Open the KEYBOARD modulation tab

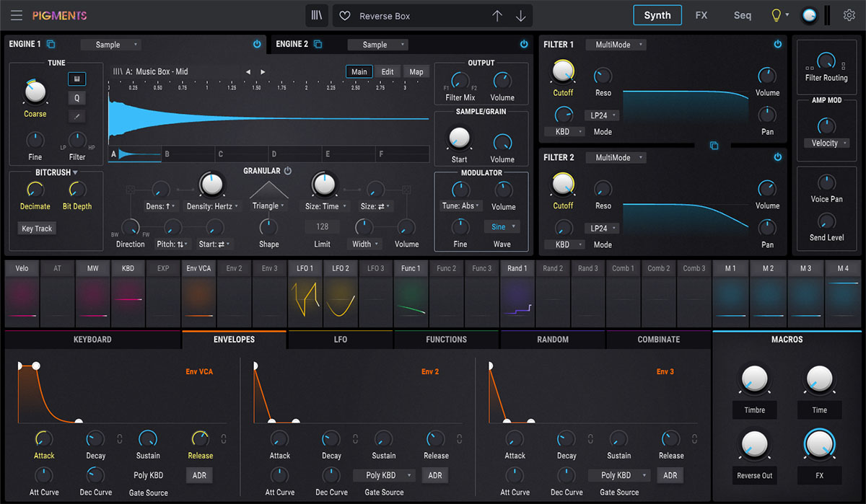[92, 339]
